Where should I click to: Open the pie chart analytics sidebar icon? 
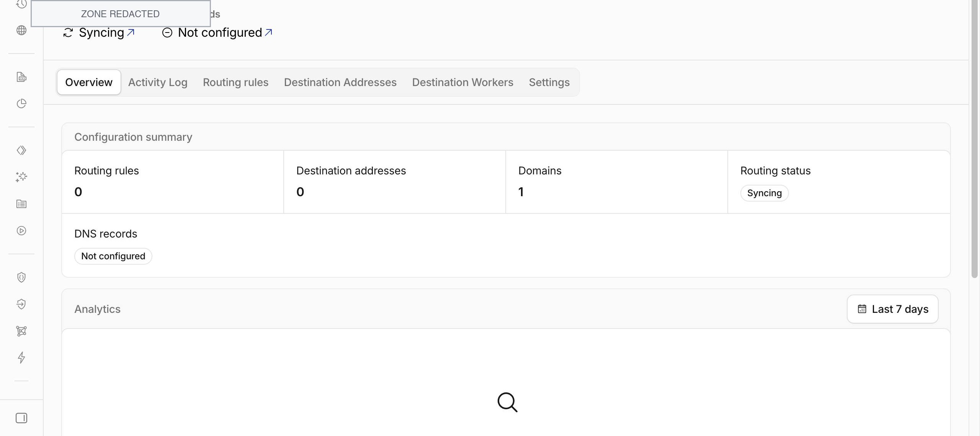[21, 104]
